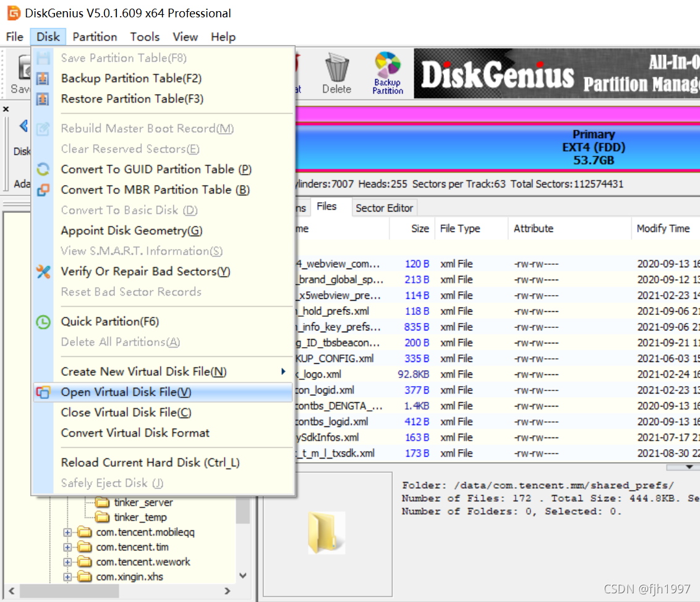Click Quick Partition clock icon

[43, 322]
